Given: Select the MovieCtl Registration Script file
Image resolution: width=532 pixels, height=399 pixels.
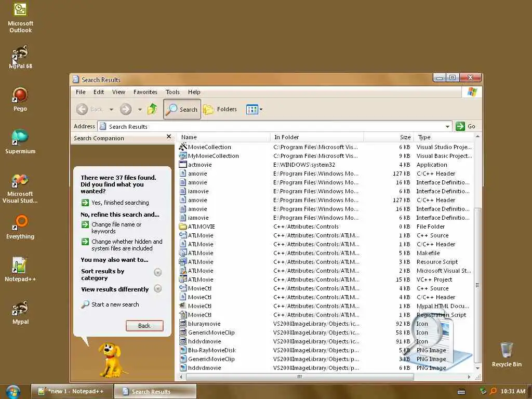Looking at the screenshot, I should click(x=199, y=314).
